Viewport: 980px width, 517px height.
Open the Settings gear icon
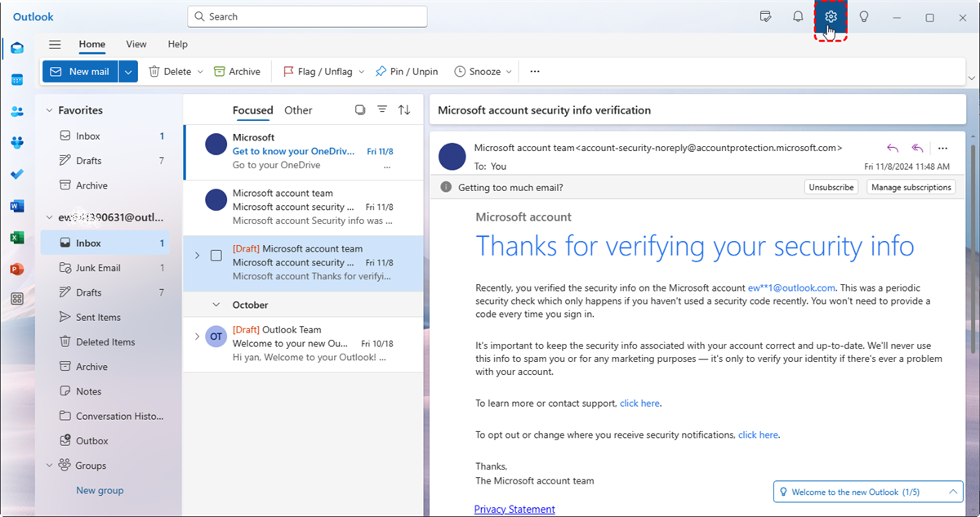click(831, 17)
